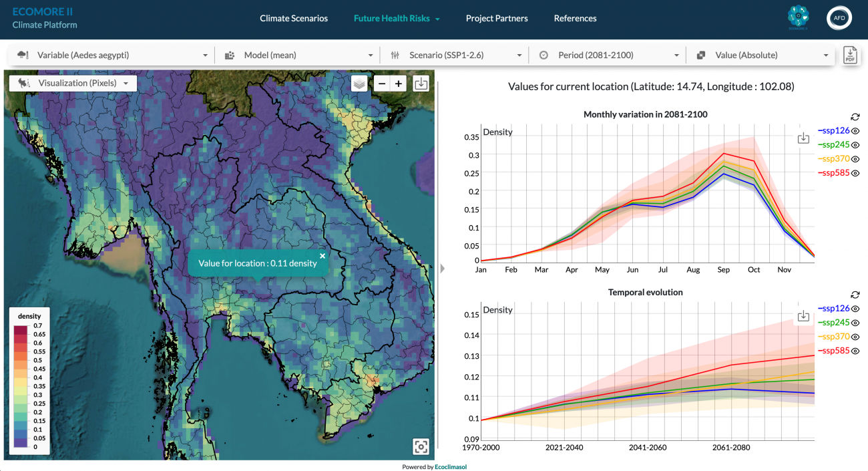The height and width of the screenshot is (471, 868).
Task: Click the recenter map icon at bottom-right
Action: 421,446
